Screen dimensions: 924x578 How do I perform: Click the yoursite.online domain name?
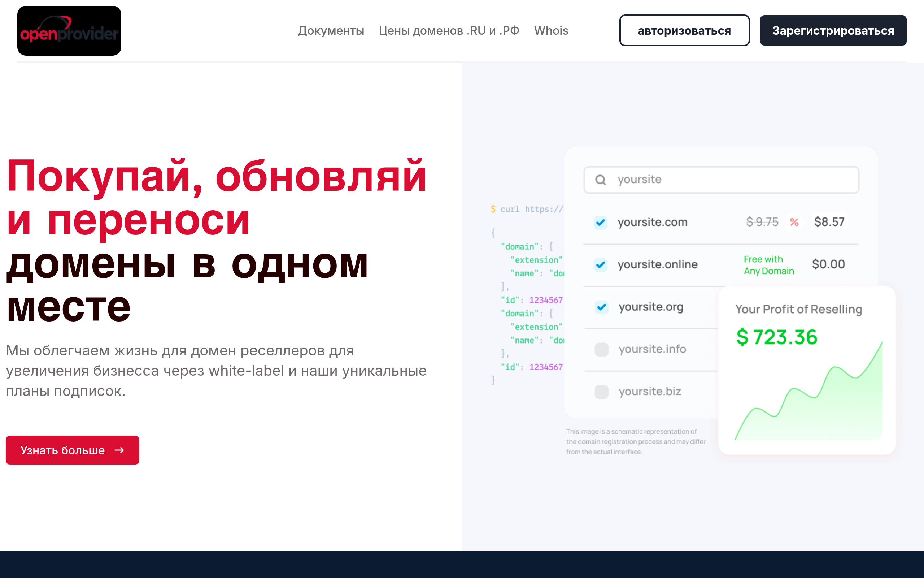pos(658,264)
